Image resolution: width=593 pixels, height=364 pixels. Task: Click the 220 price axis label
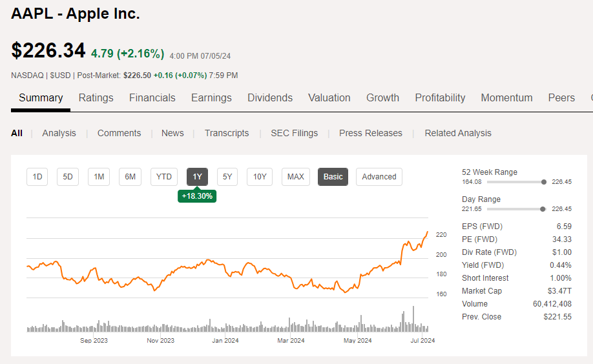(x=441, y=235)
